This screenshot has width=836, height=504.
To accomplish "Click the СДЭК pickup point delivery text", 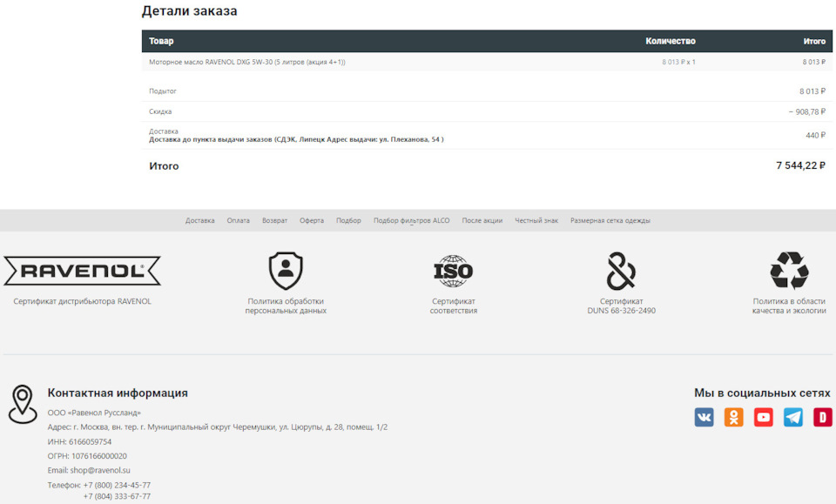I will point(296,139).
